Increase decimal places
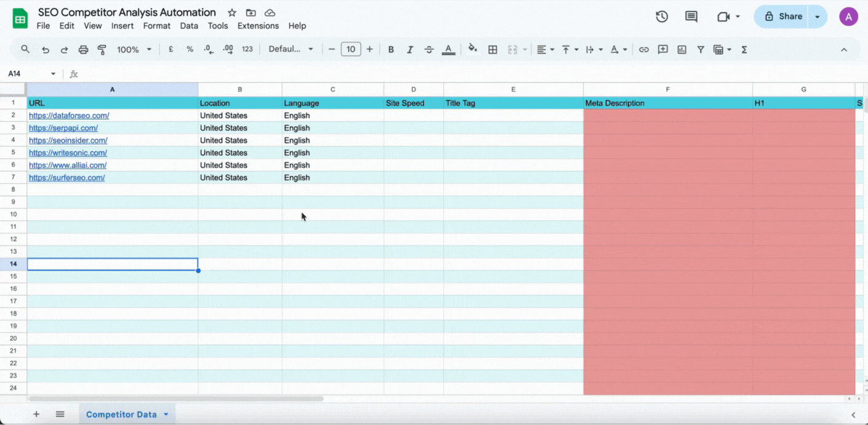 (x=228, y=49)
